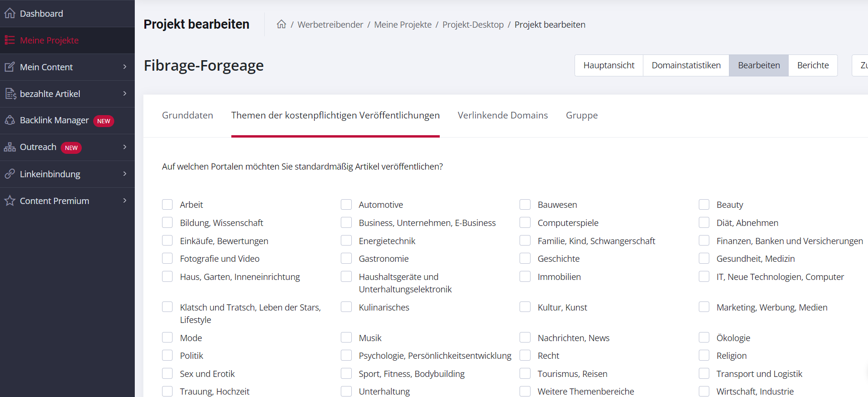This screenshot has width=868, height=397.
Task: Check the Automotive checkbox
Action: 346,204
